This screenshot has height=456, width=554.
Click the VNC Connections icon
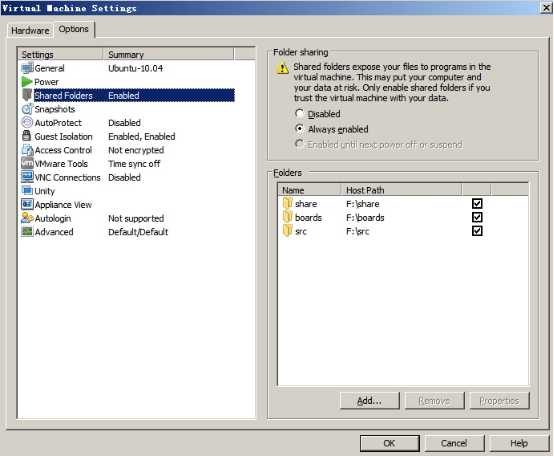point(27,177)
